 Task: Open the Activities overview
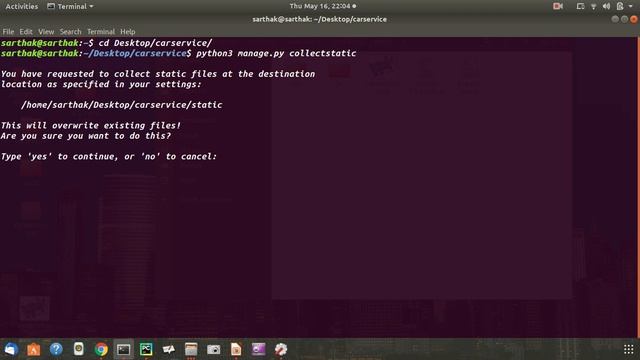(x=22, y=6)
